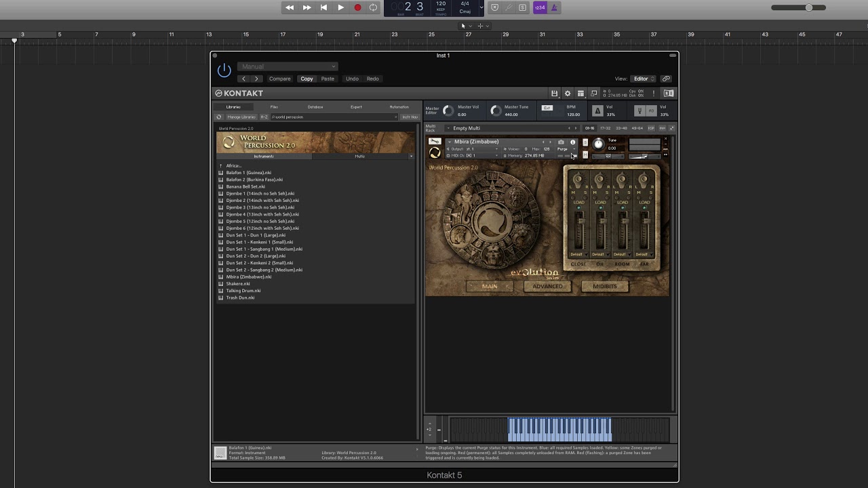Open instrument edit mode wrench icon
The image size is (868, 488).
click(435, 142)
